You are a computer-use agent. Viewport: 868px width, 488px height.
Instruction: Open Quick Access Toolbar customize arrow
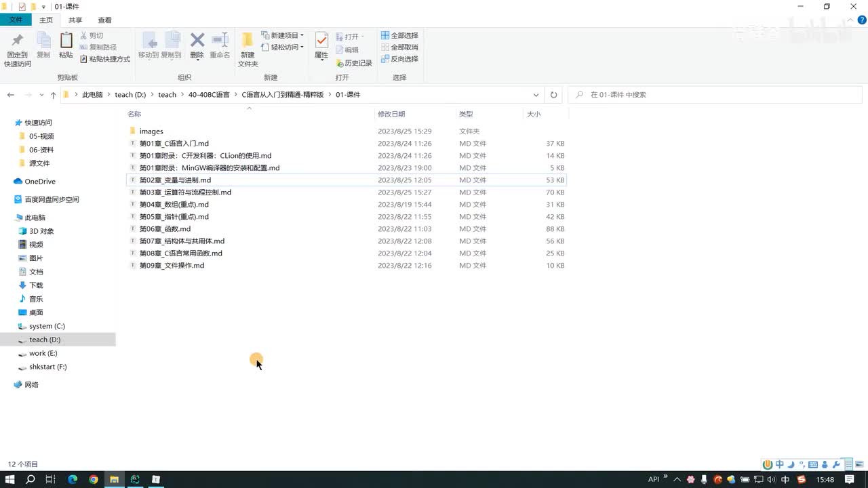tap(44, 7)
